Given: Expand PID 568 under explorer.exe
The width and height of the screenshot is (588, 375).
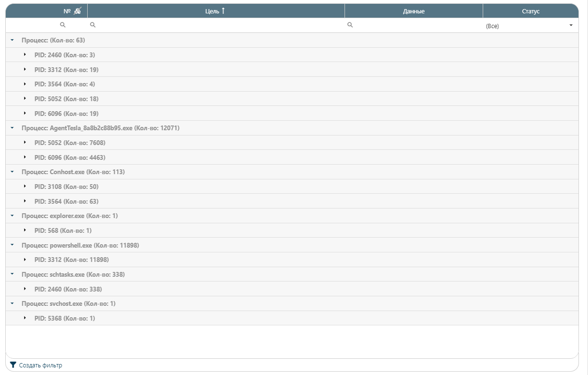Looking at the screenshot, I should (25, 230).
